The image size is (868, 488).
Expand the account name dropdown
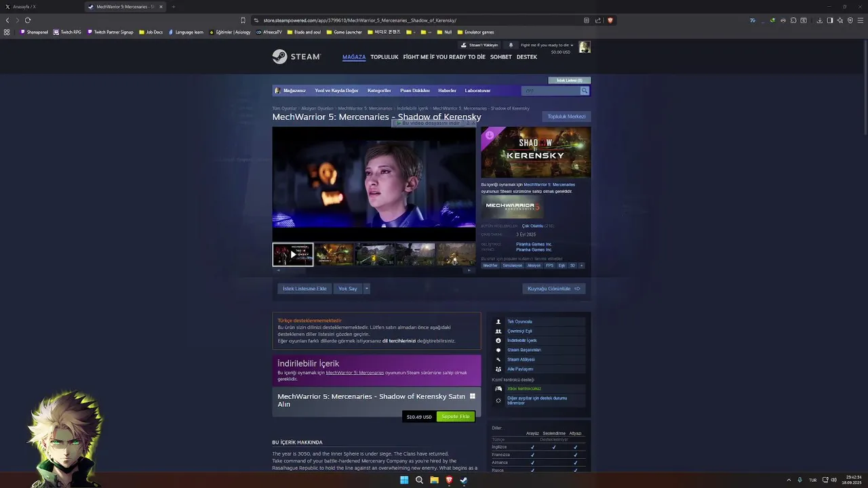tap(547, 45)
